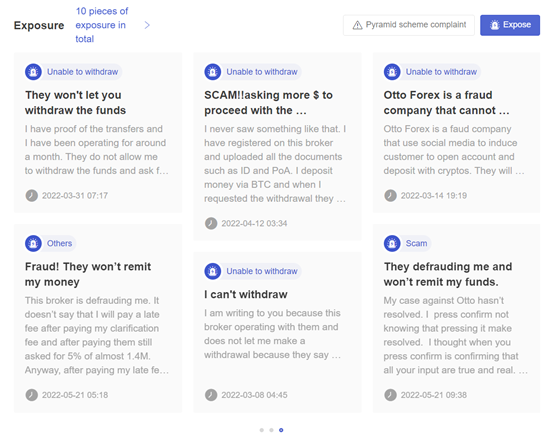Select the third active carousel page dot
554x435 pixels.
pyautogui.click(x=281, y=430)
